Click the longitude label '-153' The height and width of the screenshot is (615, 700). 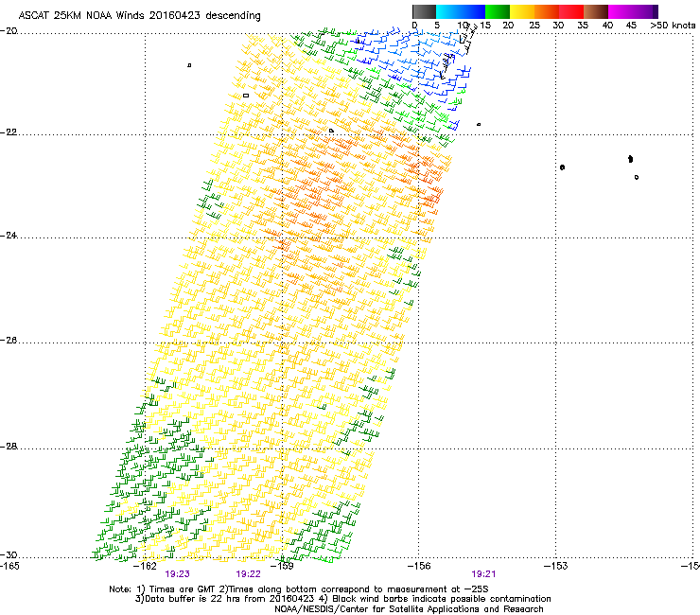point(556,566)
